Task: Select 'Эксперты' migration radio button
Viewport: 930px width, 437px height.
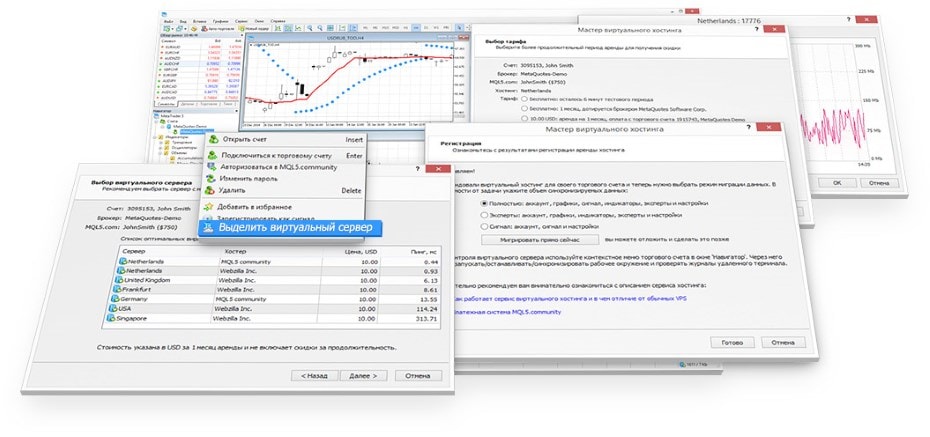Action: (485, 214)
